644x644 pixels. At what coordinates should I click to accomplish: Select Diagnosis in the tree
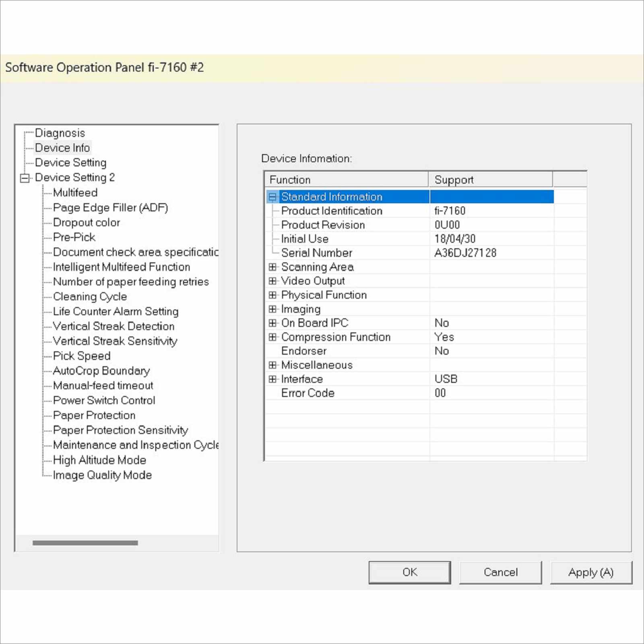click(60, 133)
